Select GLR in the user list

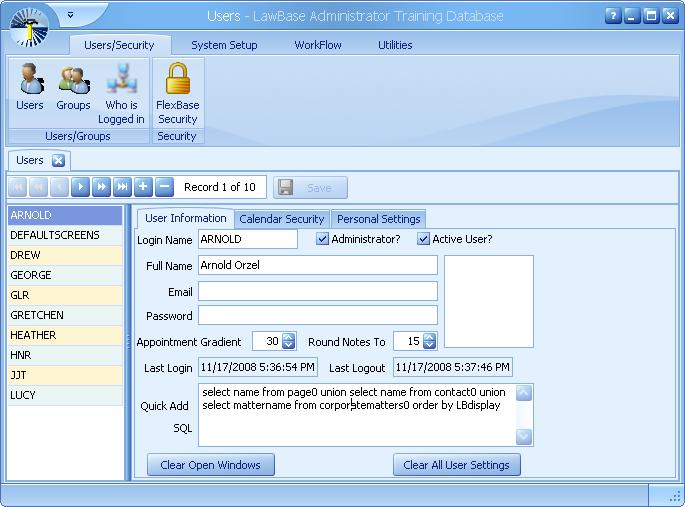pyautogui.click(x=65, y=295)
